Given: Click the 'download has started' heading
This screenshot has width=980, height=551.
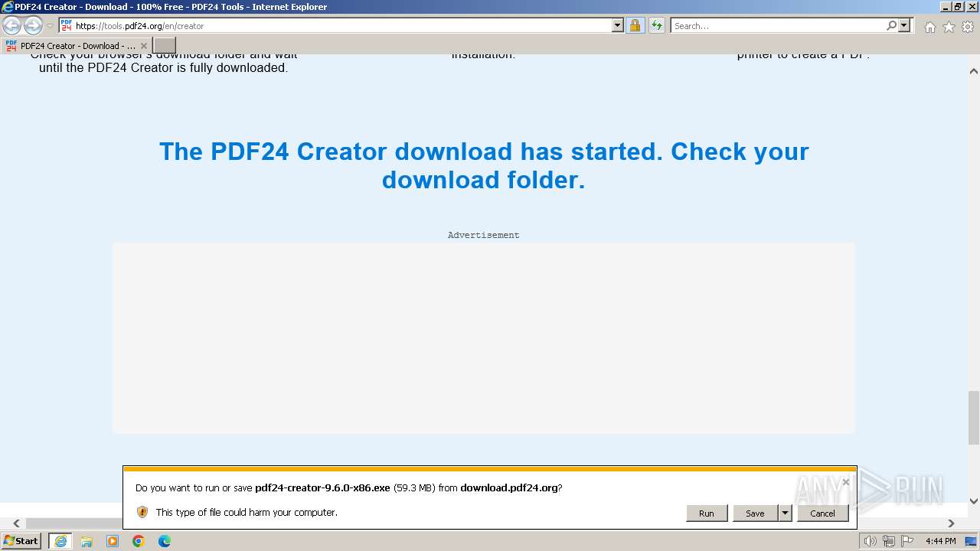Looking at the screenshot, I should pos(484,165).
